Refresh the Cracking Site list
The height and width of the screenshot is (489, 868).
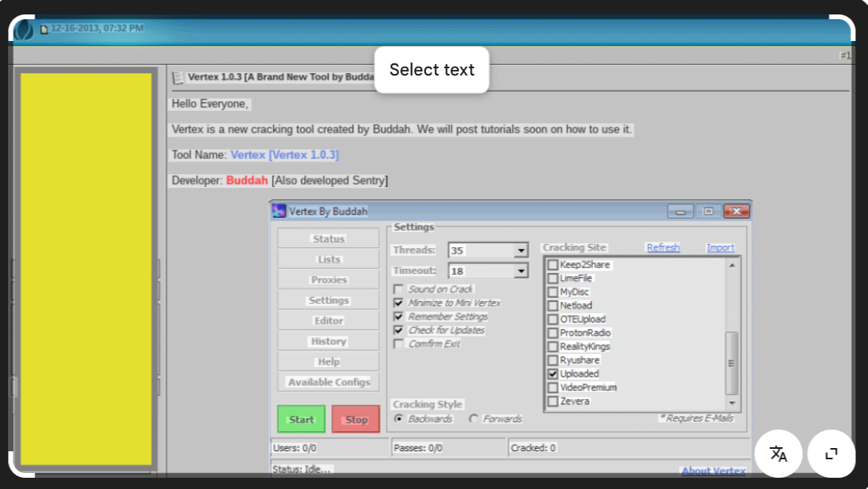coord(663,247)
